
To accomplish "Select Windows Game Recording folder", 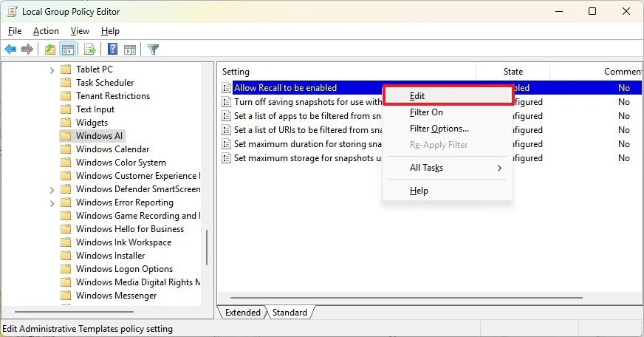I will coord(138,216).
